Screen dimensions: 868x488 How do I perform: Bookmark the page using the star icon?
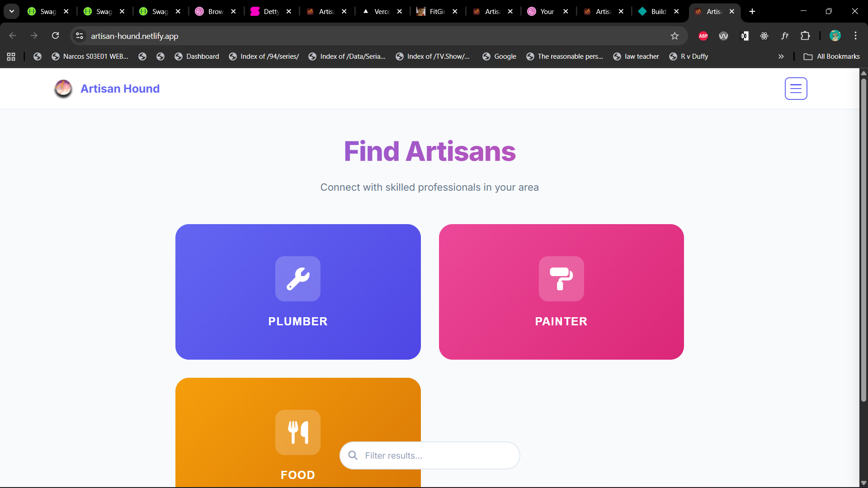coord(675,36)
